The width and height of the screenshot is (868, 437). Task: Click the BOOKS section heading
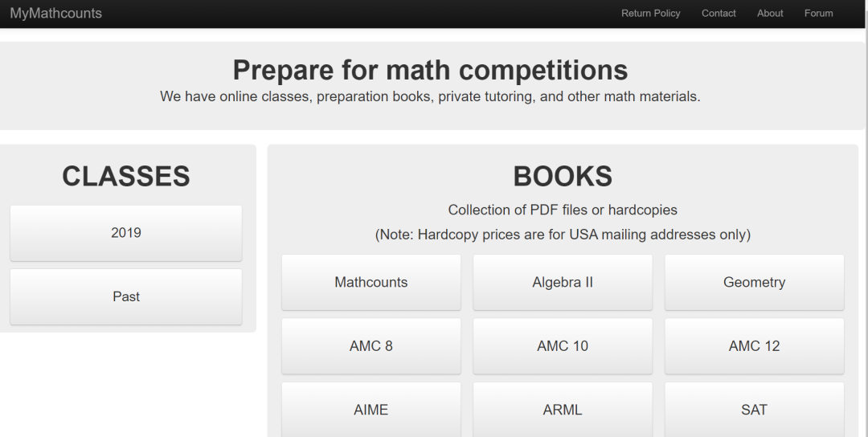(563, 176)
